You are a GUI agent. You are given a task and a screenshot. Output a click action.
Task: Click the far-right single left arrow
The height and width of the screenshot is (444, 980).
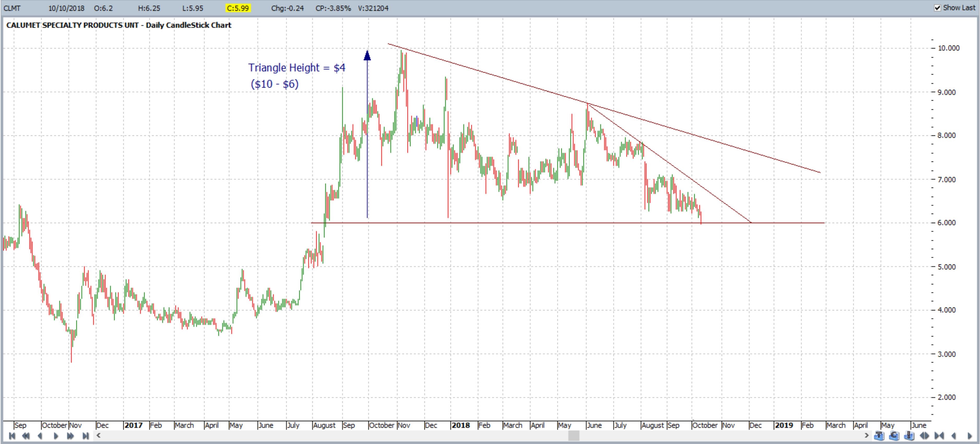click(x=954, y=436)
